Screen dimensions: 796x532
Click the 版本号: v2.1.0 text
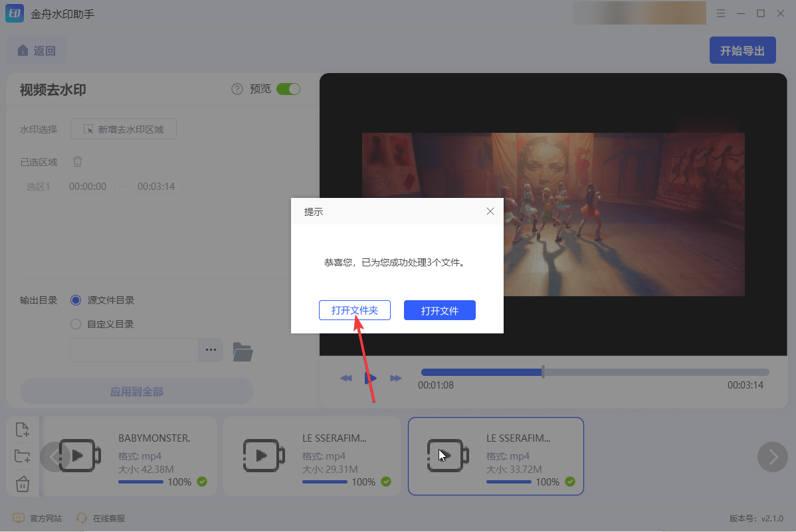click(756, 518)
